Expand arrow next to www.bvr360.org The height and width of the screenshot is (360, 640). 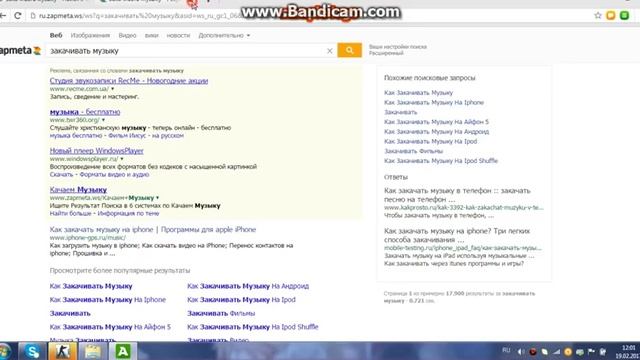coord(103,120)
